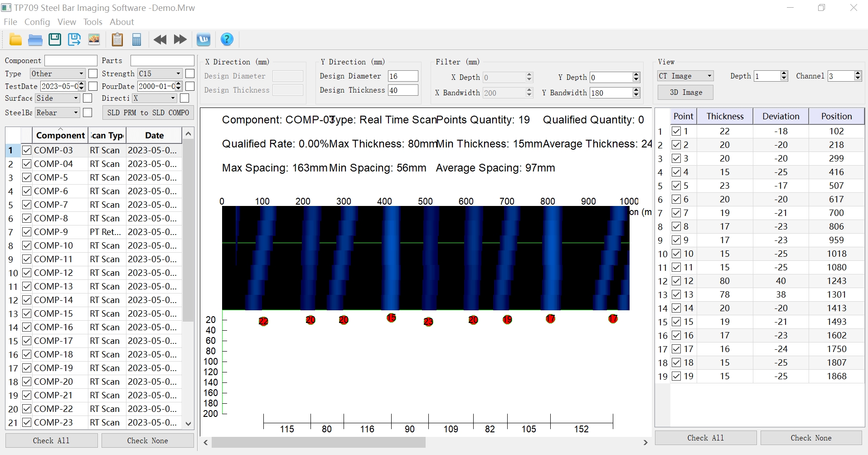Select the COMP-20 row in the list
868x455 pixels.
[x=94, y=382]
